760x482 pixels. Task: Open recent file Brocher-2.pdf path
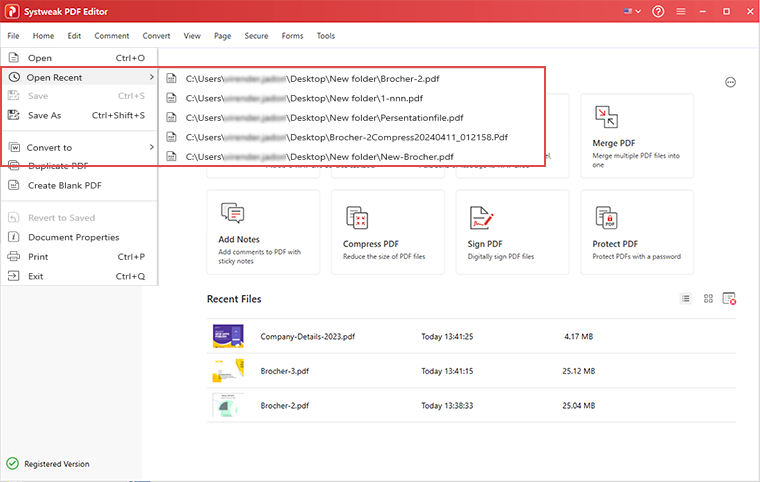pyautogui.click(x=312, y=79)
